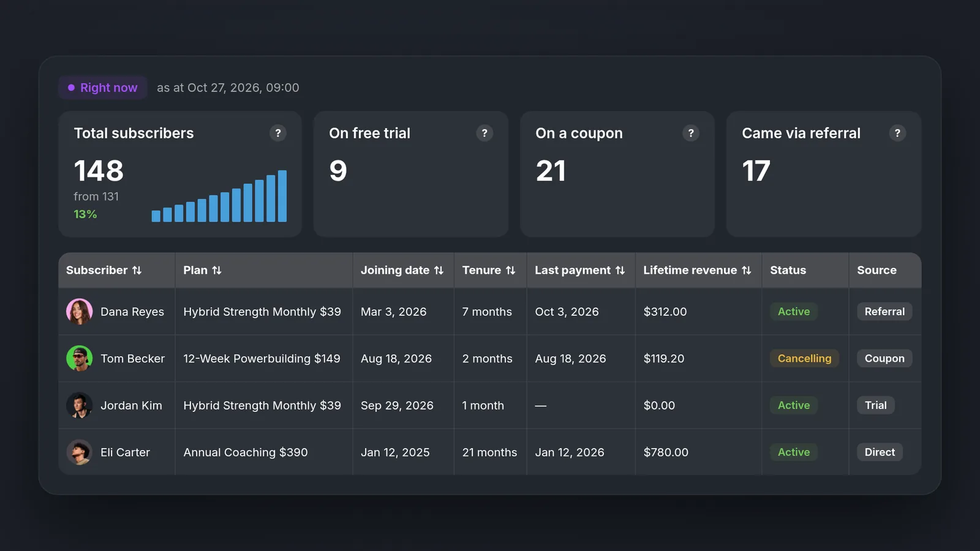Click the Trial source tag
The image size is (980, 551).
[x=876, y=405]
